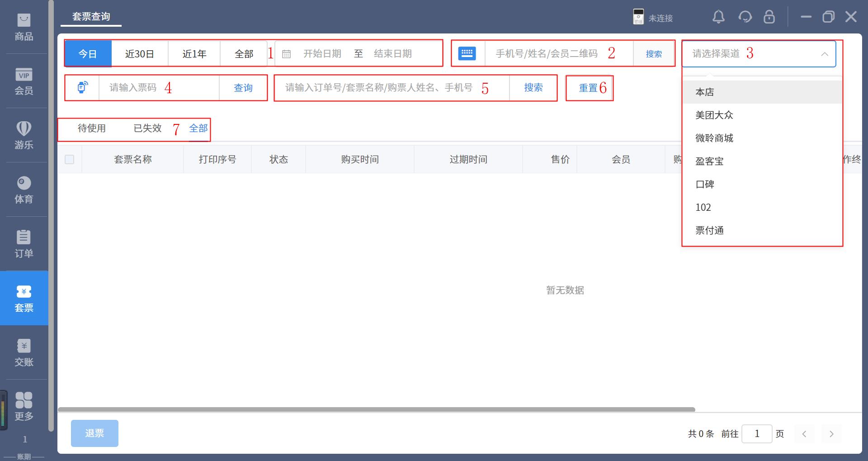The width and height of the screenshot is (868, 461).
Task: Switch to the 待使用 tab
Action: coord(92,128)
